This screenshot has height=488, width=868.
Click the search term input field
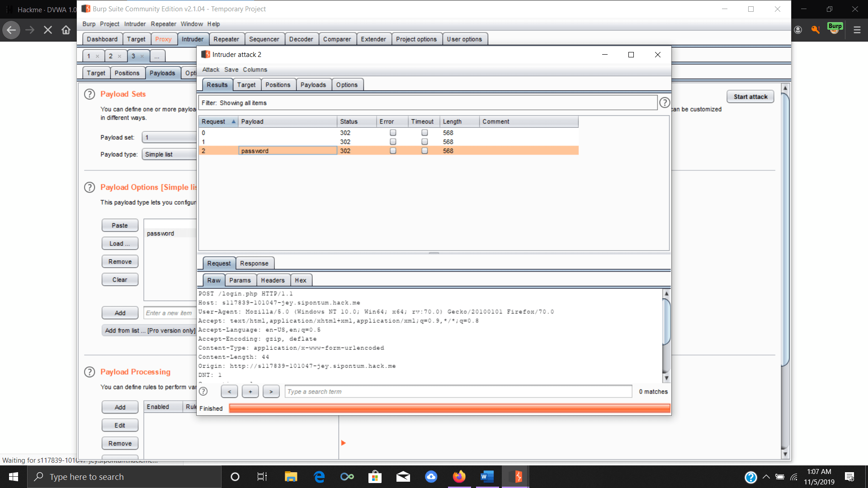(458, 392)
